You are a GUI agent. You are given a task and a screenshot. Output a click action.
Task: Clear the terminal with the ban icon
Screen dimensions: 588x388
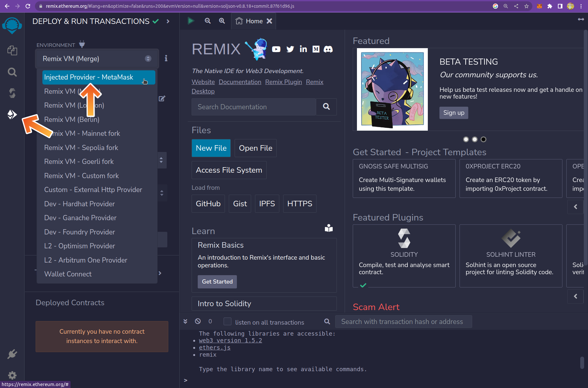(198, 321)
